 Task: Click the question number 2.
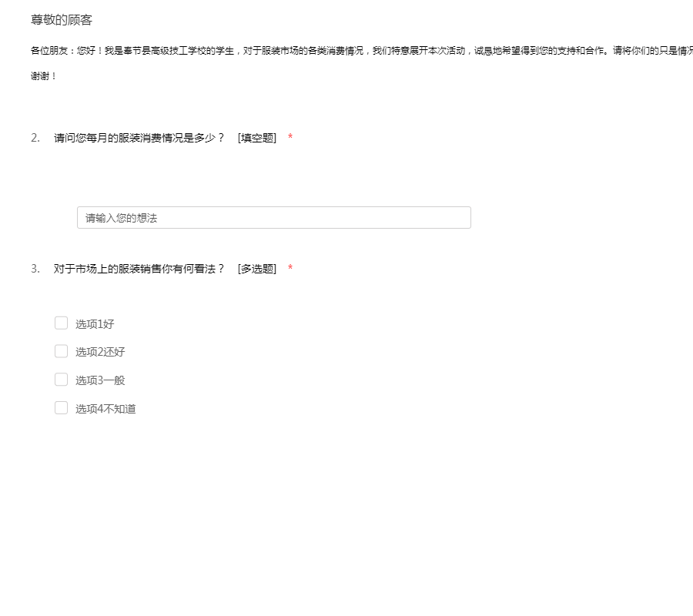coord(35,138)
